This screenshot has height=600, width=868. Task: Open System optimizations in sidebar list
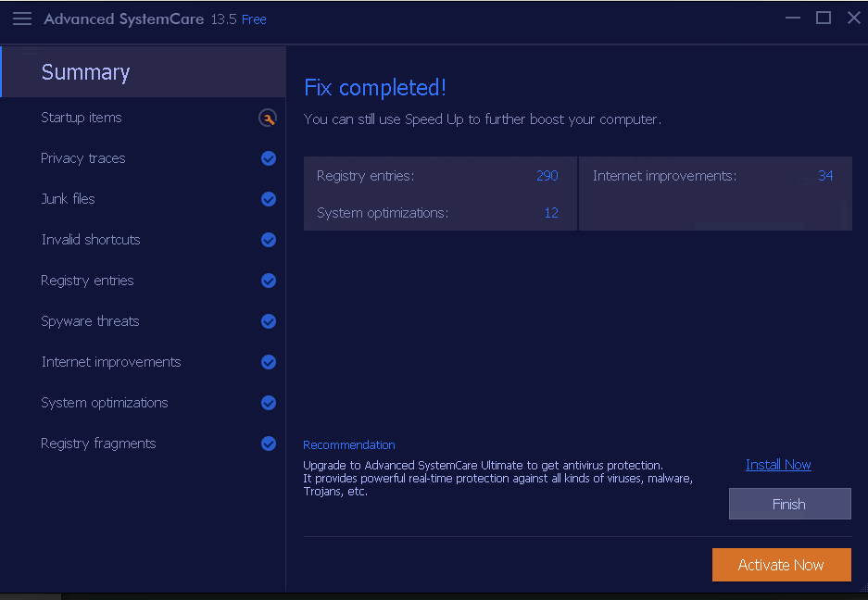[105, 403]
